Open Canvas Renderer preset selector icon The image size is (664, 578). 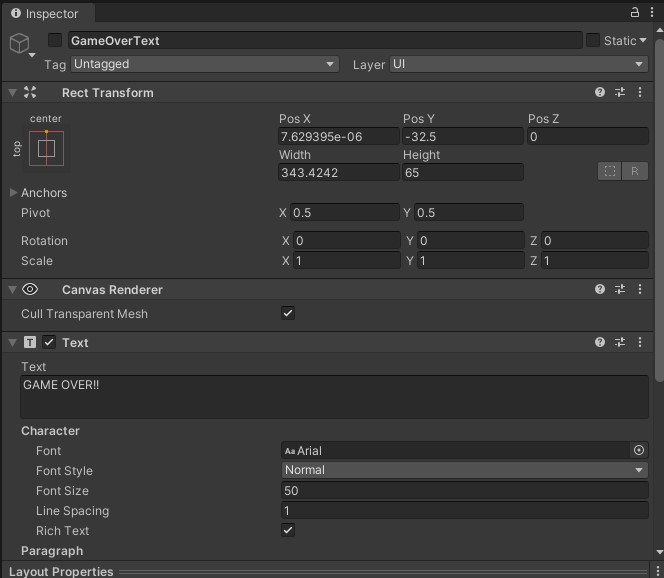[620, 289]
